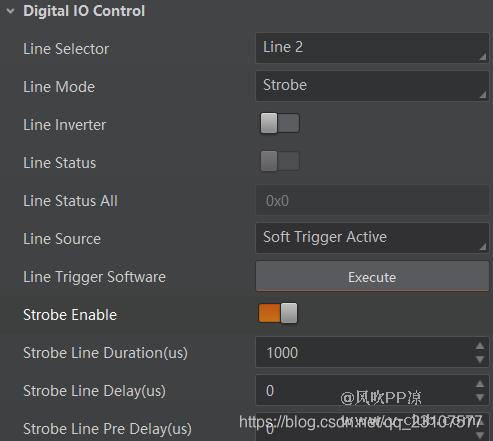Decrease Strobe Line Duration with down arrow
The image size is (493, 441).
click(x=480, y=359)
